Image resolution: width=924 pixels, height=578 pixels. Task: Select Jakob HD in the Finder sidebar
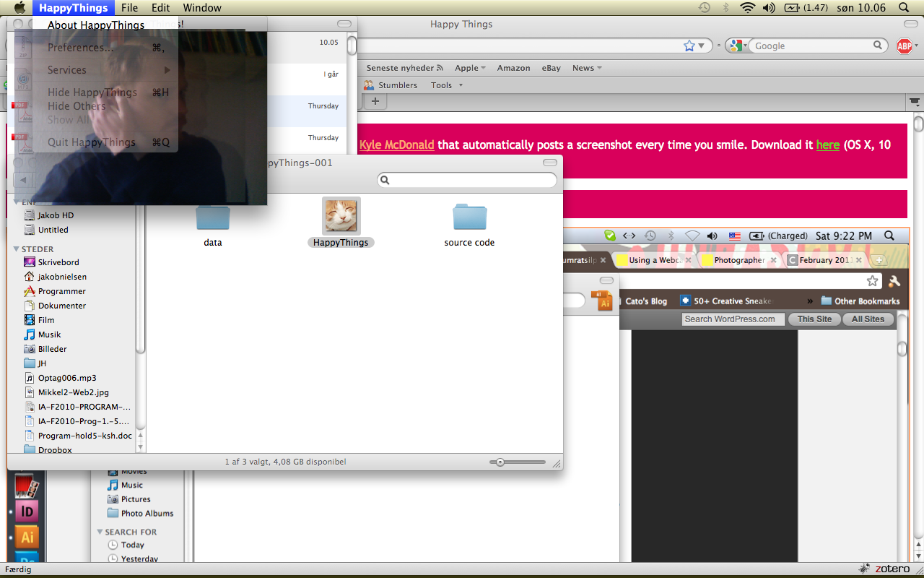pos(56,215)
